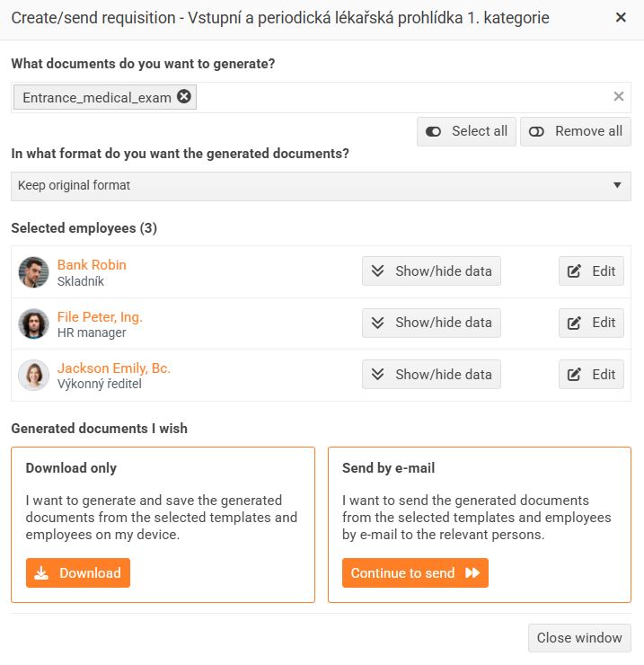This screenshot has width=644, height=665.
Task: Expand Show/hide data for Bank Robin
Action: (431, 271)
